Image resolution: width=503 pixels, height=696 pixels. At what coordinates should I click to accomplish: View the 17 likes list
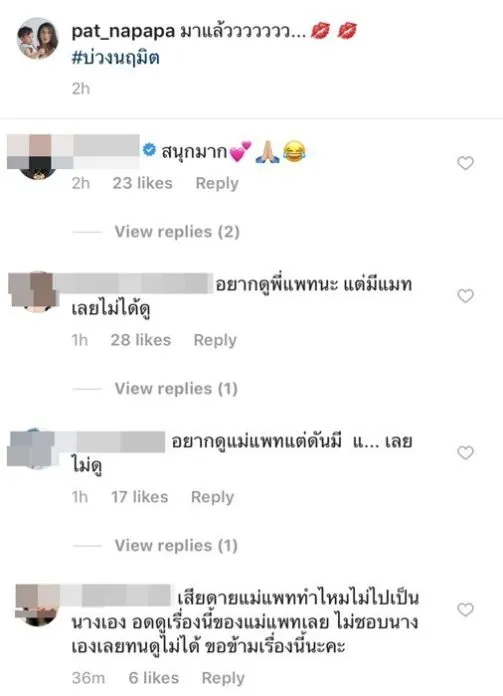(x=140, y=497)
